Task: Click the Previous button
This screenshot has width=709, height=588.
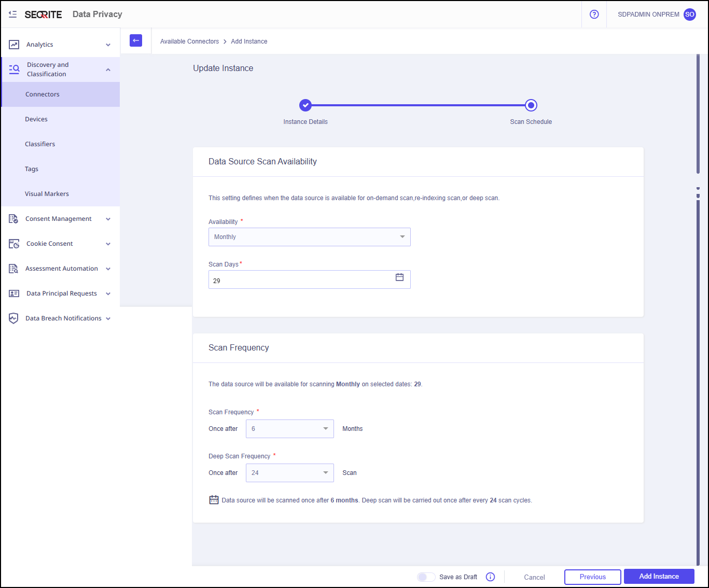Action: [x=592, y=577]
